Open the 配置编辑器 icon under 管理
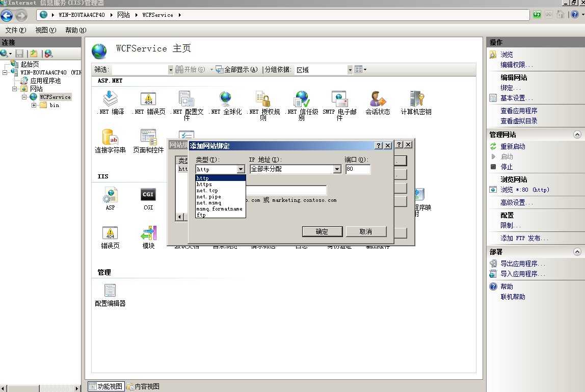585x392 pixels. (x=110, y=295)
